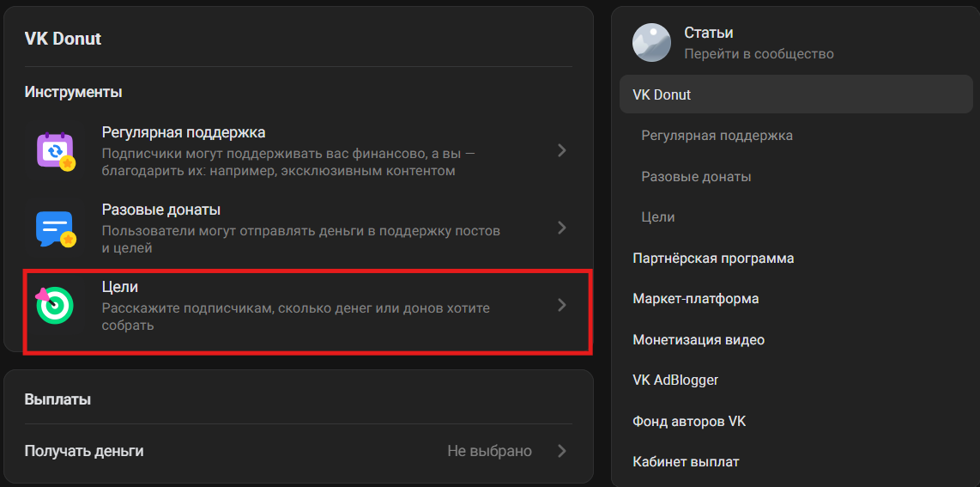Screen dimensions: 980x487
Task: Select VK Donut in the sidebar menu
Action: [662, 94]
